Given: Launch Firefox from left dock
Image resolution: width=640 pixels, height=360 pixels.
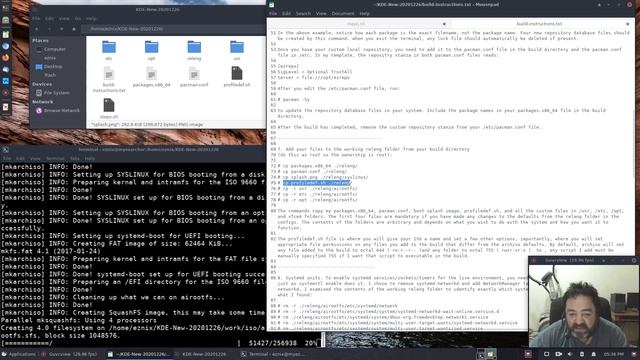Looking at the screenshot, I should (5, 58).
